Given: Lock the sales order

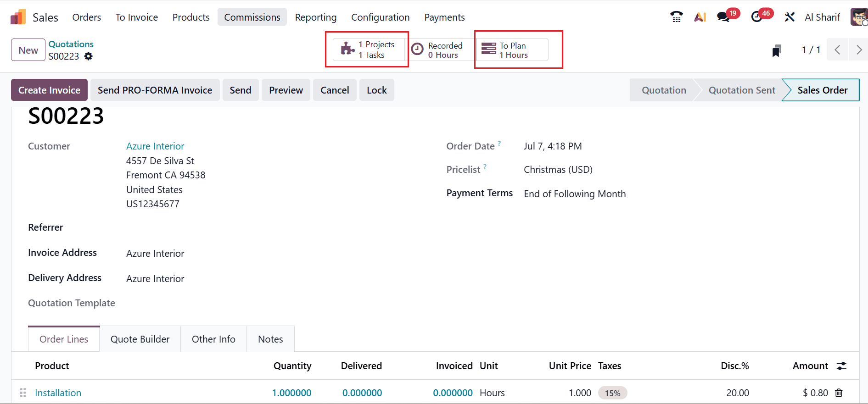Looking at the screenshot, I should [x=377, y=90].
